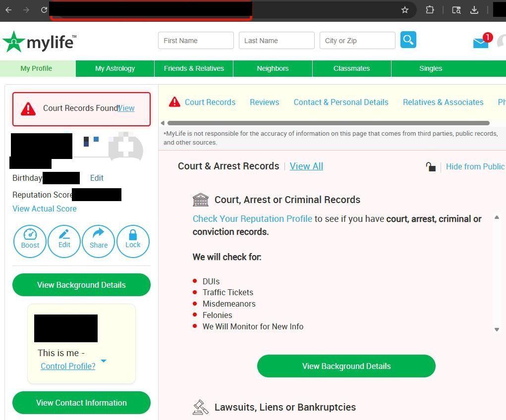Focus the City or Zip field

pos(357,40)
